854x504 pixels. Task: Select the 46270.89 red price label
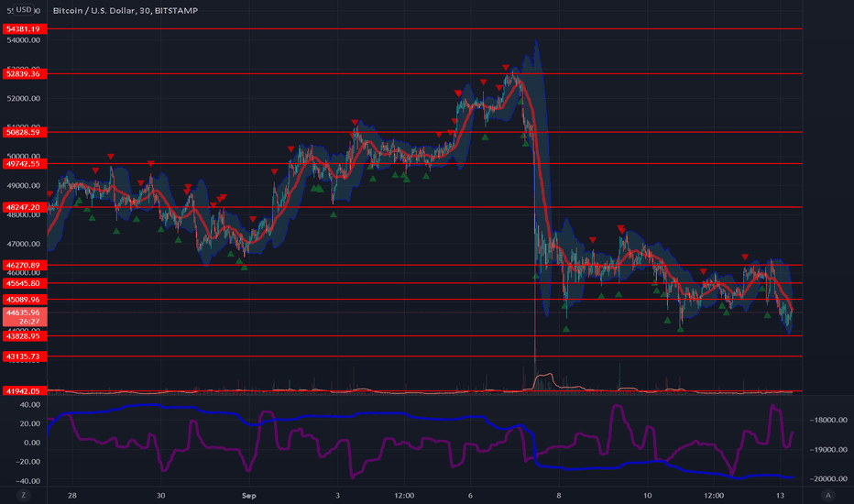click(x=25, y=266)
